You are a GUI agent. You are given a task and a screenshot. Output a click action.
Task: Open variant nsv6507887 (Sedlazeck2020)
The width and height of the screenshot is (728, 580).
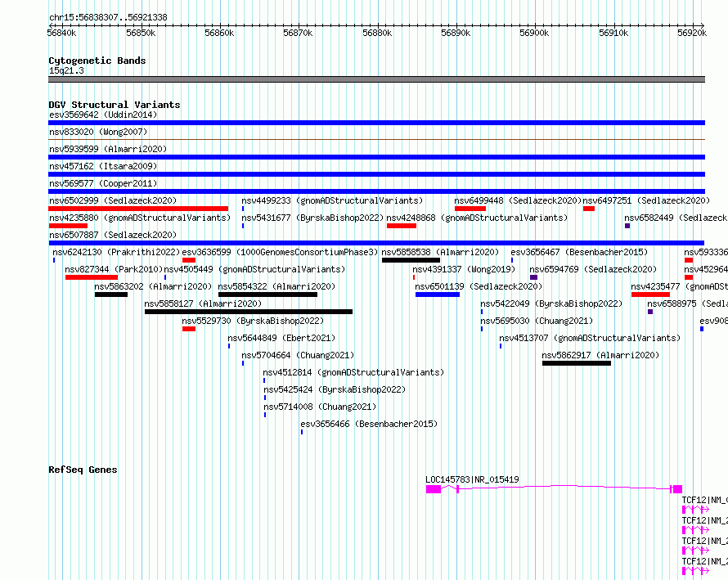[113, 235]
